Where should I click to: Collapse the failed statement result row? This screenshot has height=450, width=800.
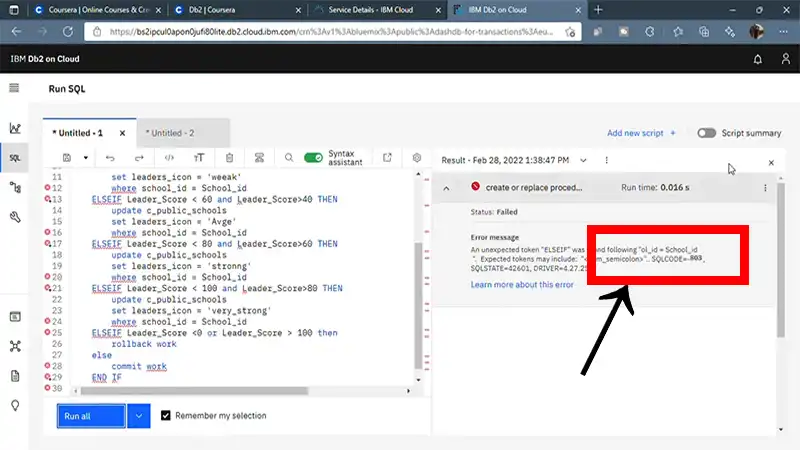pos(446,188)
